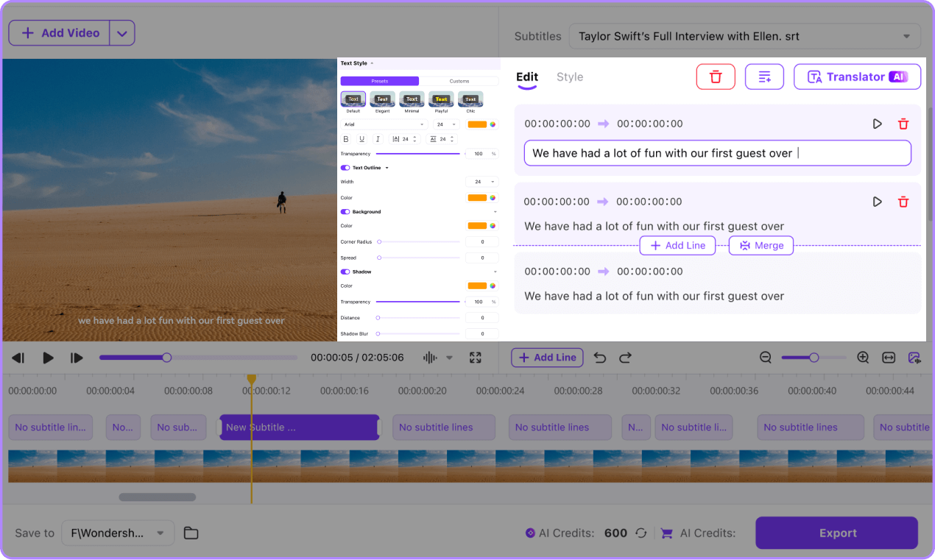The width and height of the screenshot is (935, 560).
Task: Open the AI Translator
Action: 856,77
